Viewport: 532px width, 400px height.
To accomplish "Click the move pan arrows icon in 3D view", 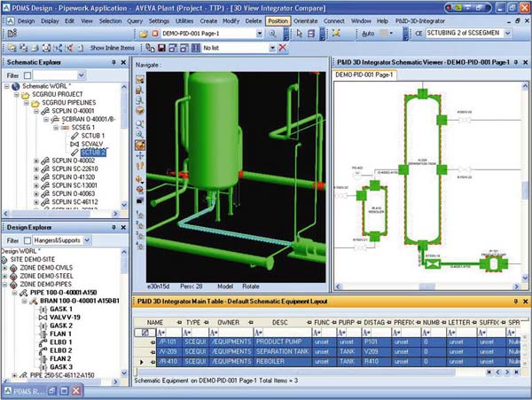I will pyautogui.click(x=140, y=155).
